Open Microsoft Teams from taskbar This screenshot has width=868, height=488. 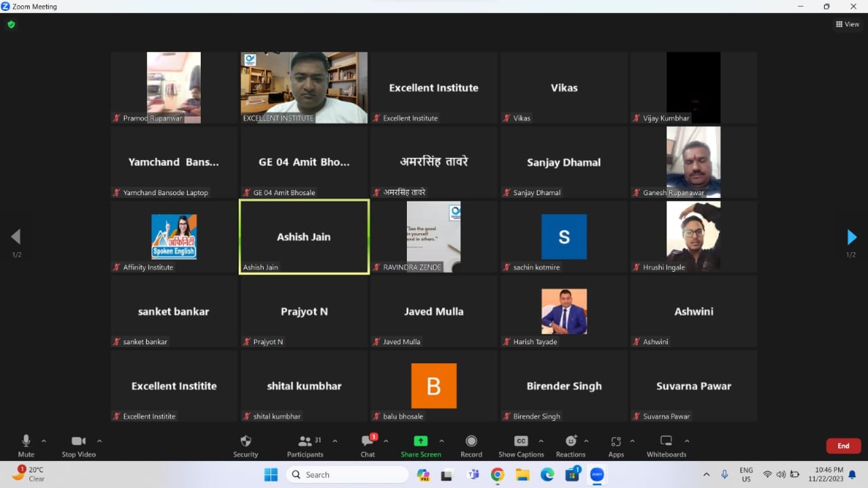point(473,474)
